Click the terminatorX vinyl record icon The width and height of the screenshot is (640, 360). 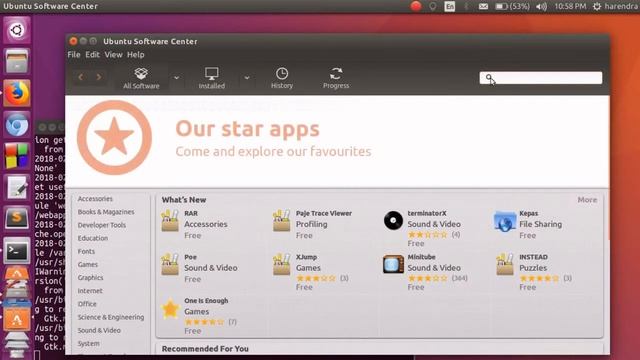pos(393,220)
